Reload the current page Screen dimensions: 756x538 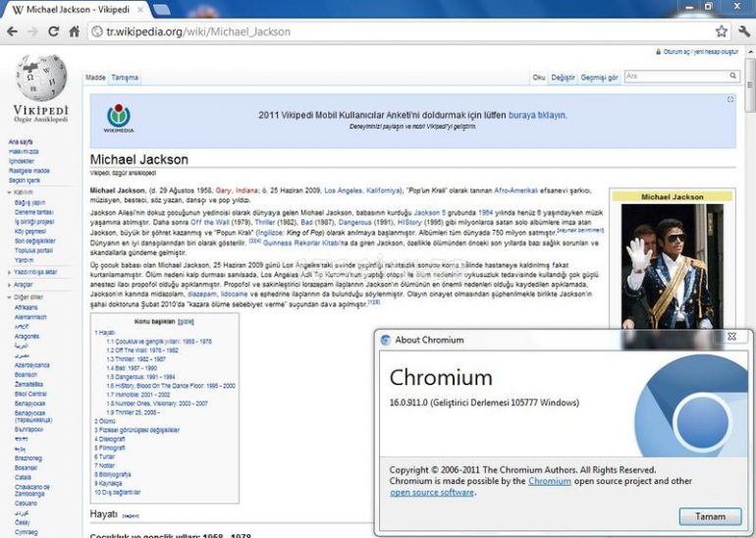click(54, 31)
